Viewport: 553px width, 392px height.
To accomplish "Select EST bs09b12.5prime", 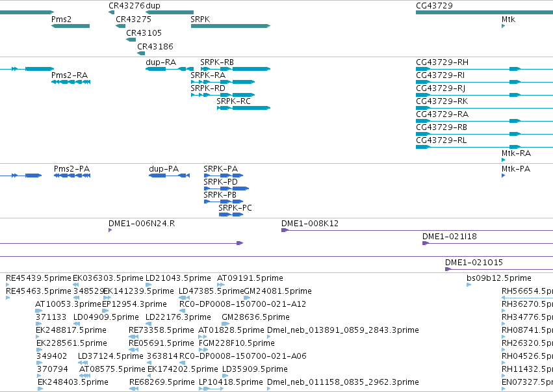I will tap(469, 285).
